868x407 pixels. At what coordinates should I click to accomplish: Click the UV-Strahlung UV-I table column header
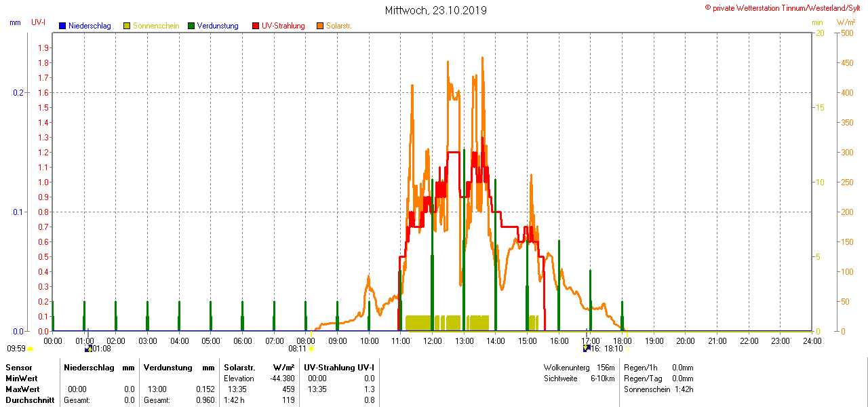pos(339,368)
